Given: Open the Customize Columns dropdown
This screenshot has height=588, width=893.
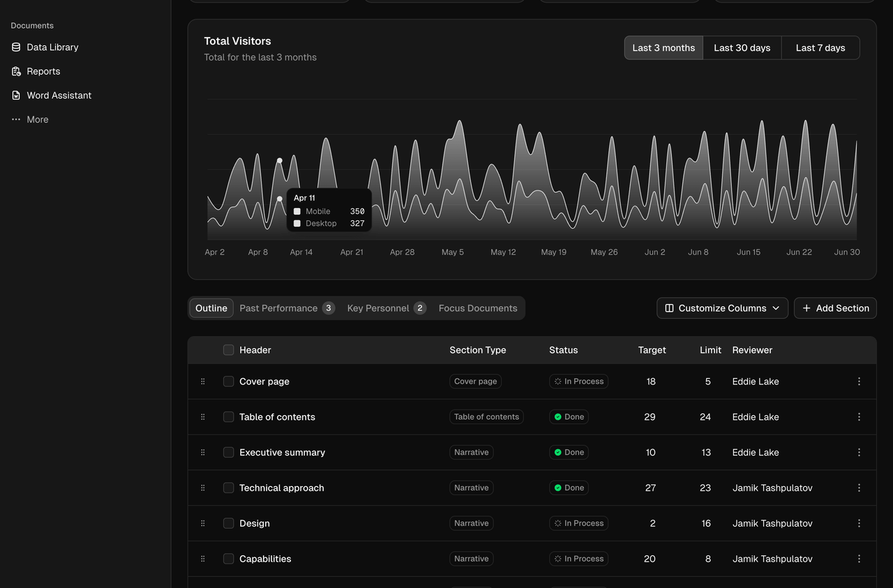Looking at the screenshot, I should (x=722, y=308).
